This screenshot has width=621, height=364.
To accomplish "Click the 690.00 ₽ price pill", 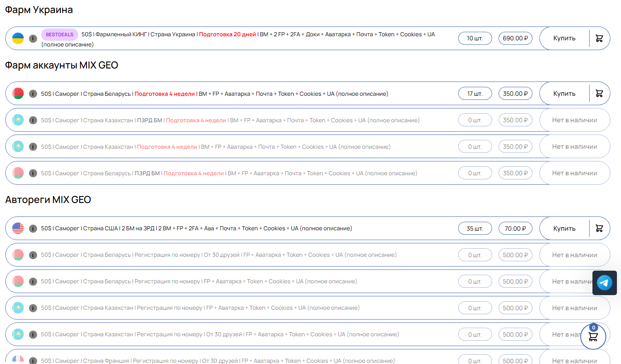I will pos(515,38).
